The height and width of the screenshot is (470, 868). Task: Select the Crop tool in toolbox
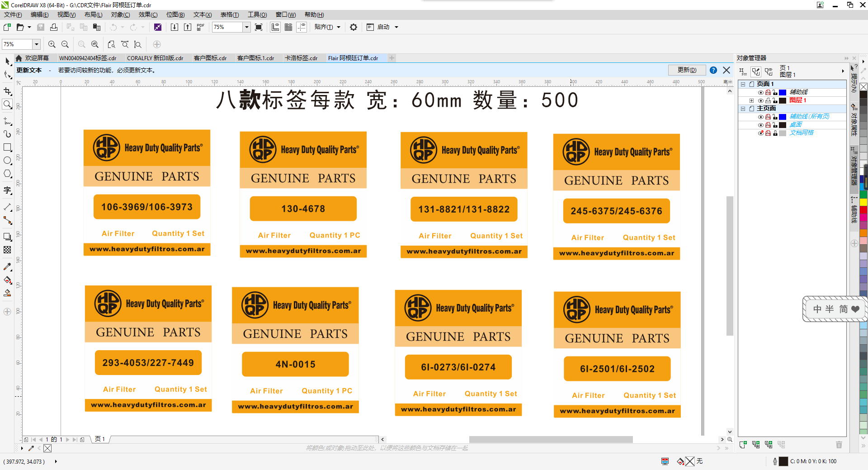tap(7, 91)
